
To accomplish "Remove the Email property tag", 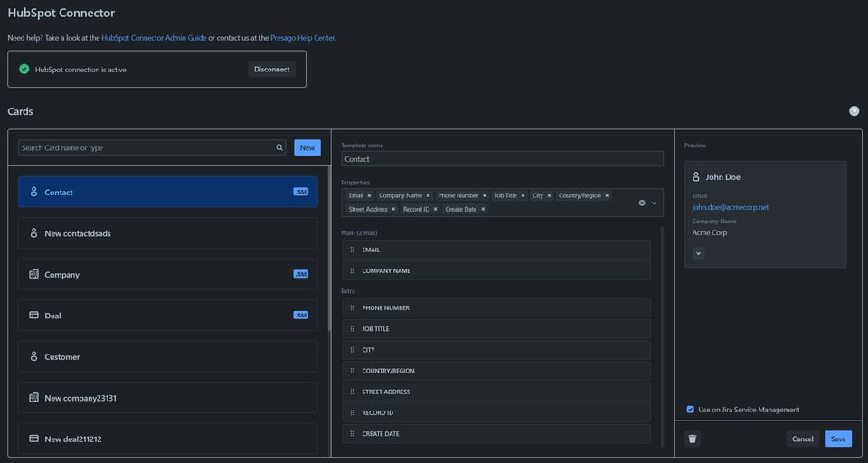I will pos(369,195).
